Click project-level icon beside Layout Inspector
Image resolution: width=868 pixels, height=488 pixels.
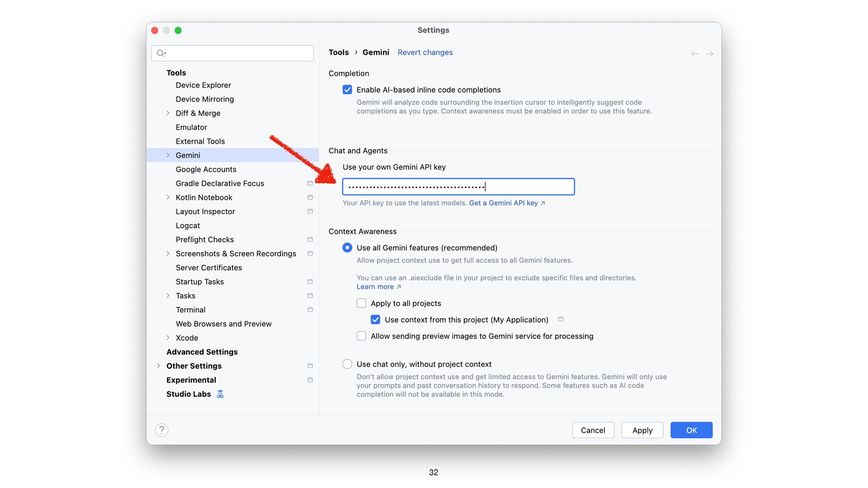[310, 211]
